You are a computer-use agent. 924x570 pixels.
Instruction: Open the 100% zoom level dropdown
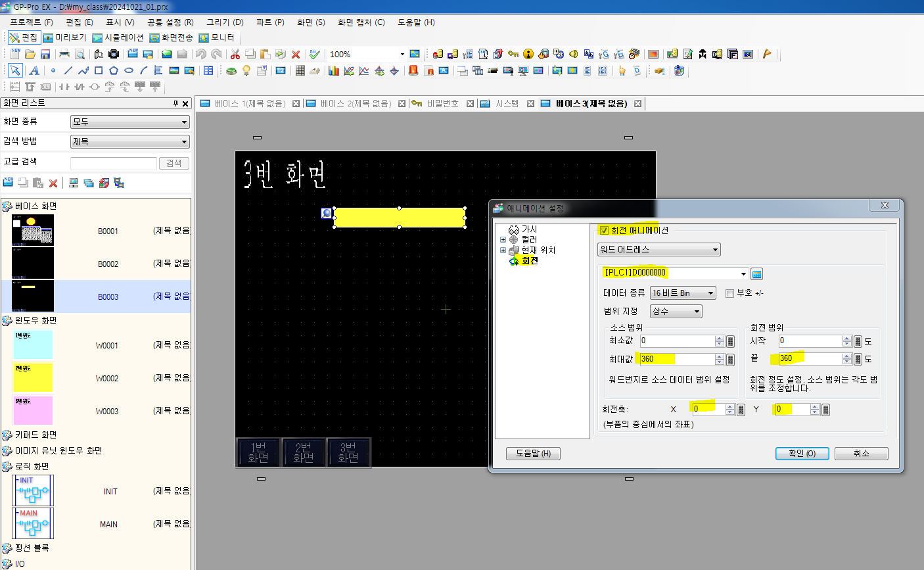click(x=402, y=54)
